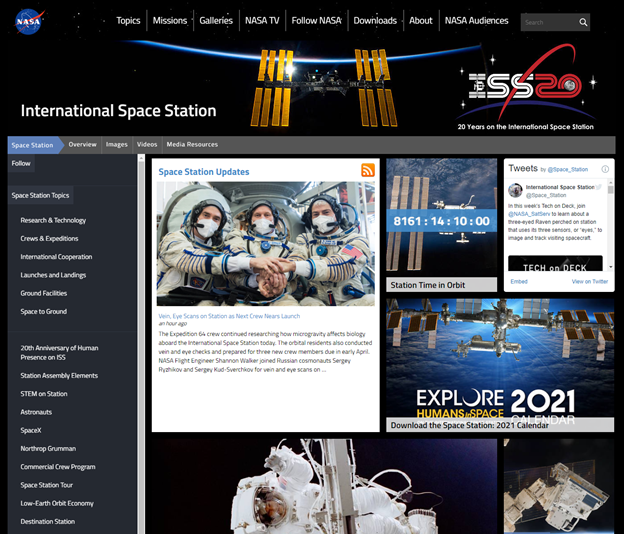Open the Northrop Grumman link
This screenshot has width=624, height=534.
[x=48, y=449]
